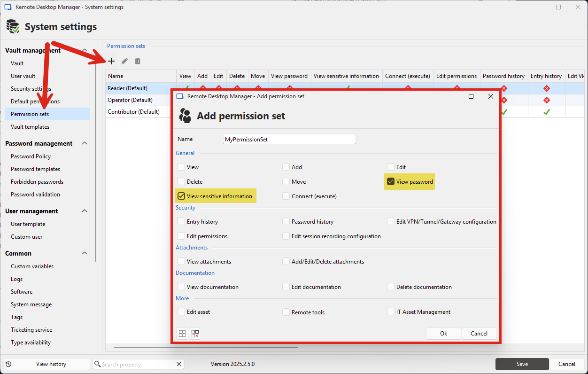Image resolution: width=588 pixels, height=374 pixels.
Task: Open Password validation settings
Action: [36, 195]
